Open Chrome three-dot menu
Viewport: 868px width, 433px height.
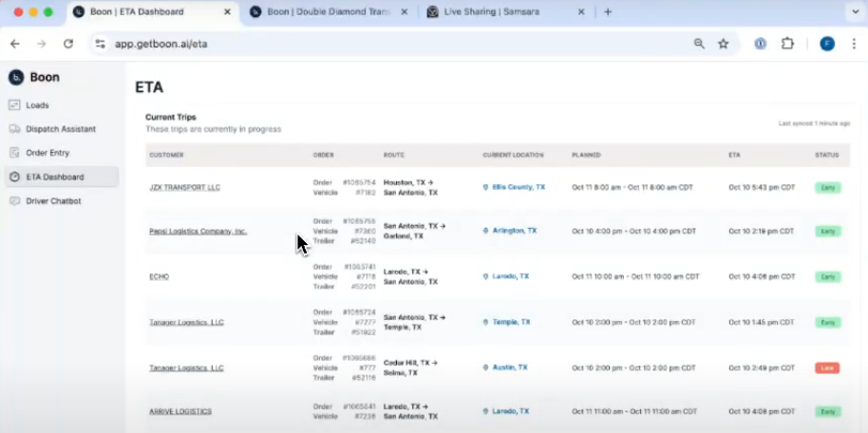click(854, 44)
